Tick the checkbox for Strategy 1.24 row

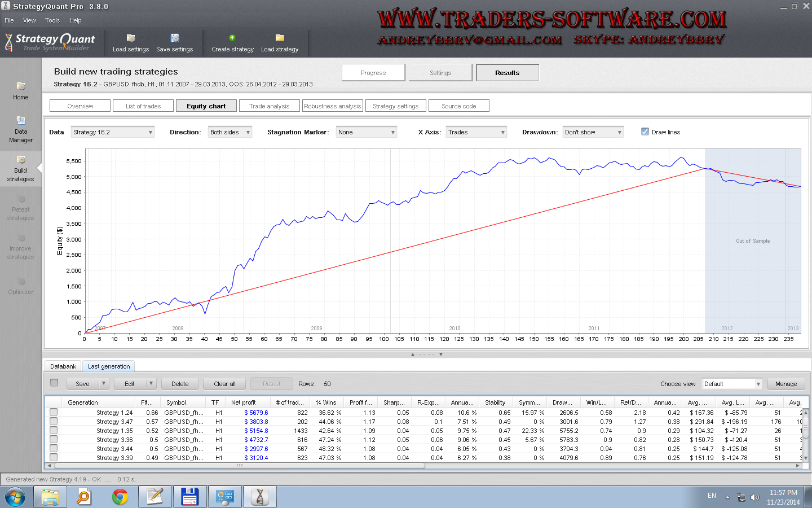point(54,412)
